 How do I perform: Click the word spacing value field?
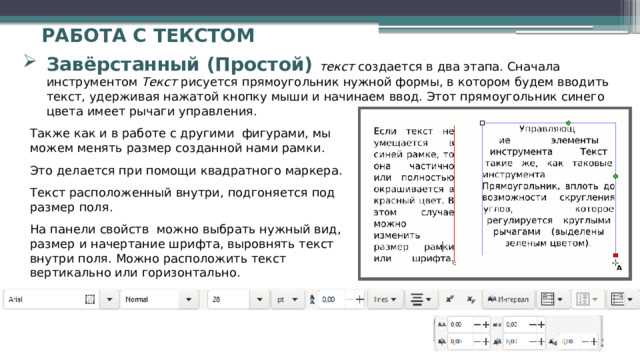[516, 325]
